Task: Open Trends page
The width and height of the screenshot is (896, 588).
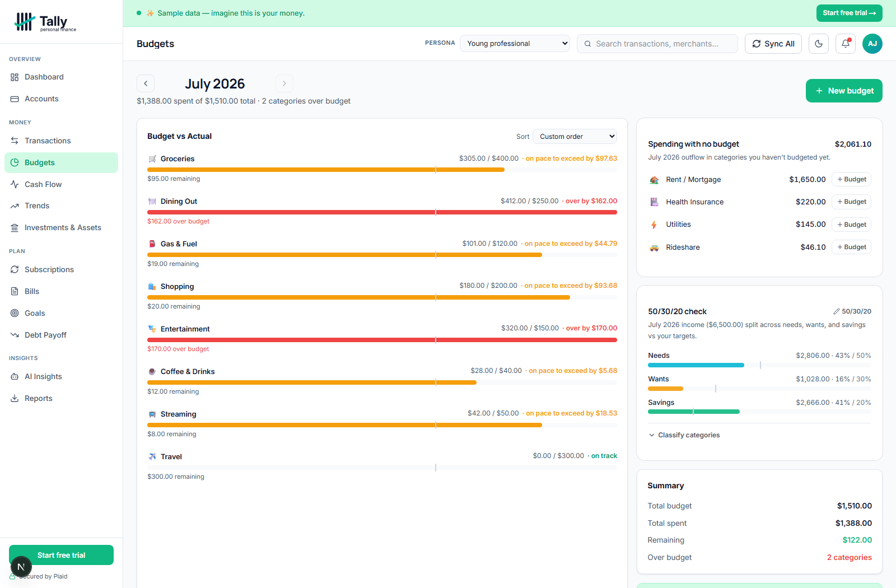Action: (x=62, y=206)
